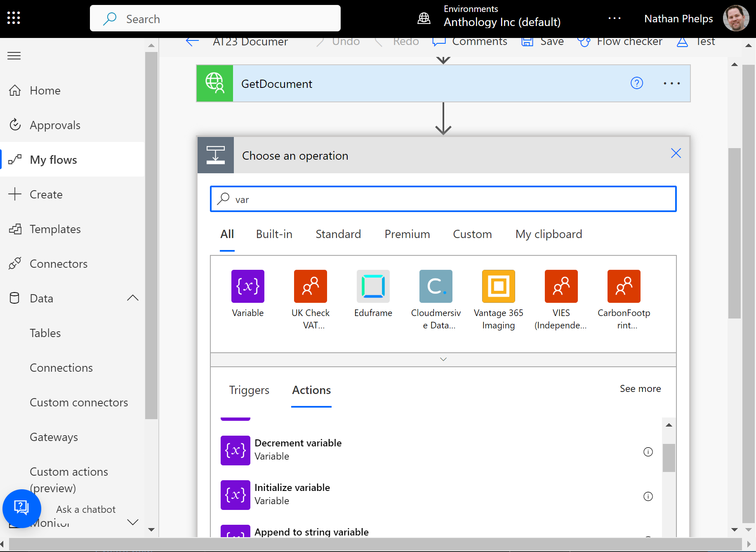Expand the Monitor section chevron
Viewport: 756px width, 552px height.
tap(133, 522)
